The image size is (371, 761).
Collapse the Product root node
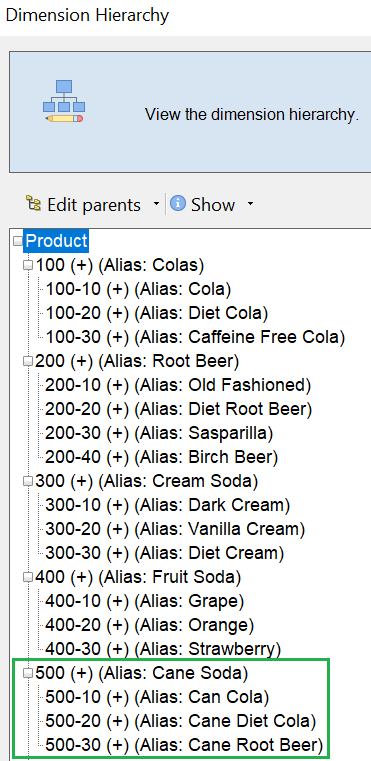(x=18, y=241)
